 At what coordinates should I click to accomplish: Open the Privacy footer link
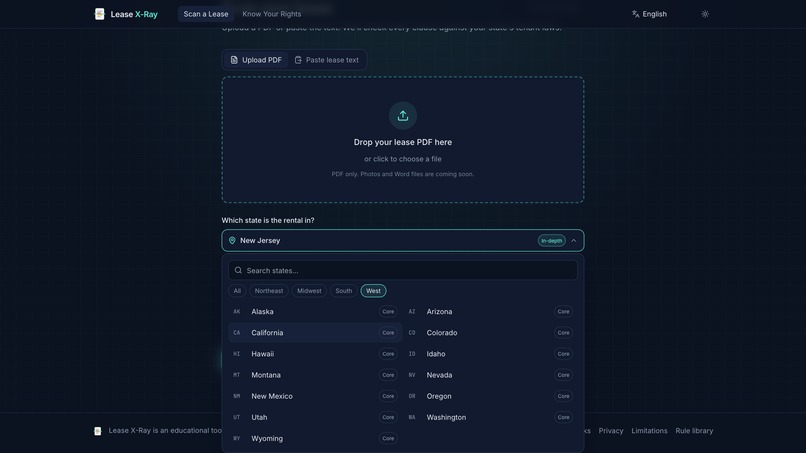(611, 431)
